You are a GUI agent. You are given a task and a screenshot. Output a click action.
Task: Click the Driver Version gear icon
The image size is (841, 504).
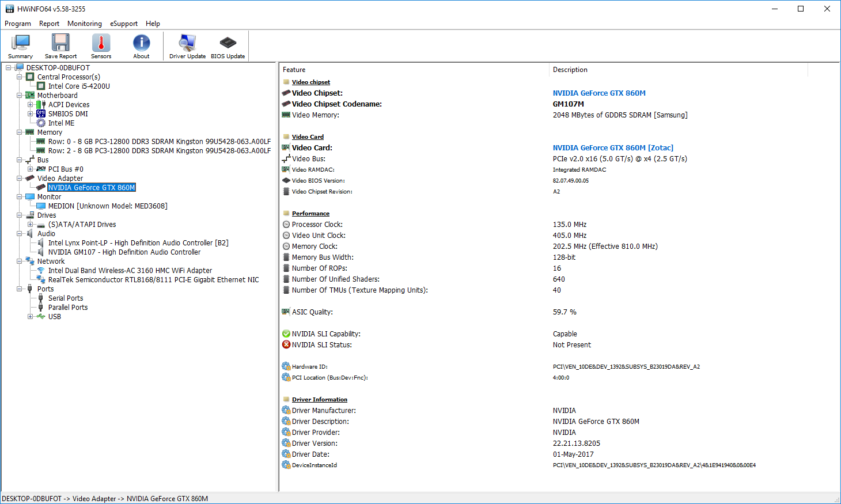(286, 443)
